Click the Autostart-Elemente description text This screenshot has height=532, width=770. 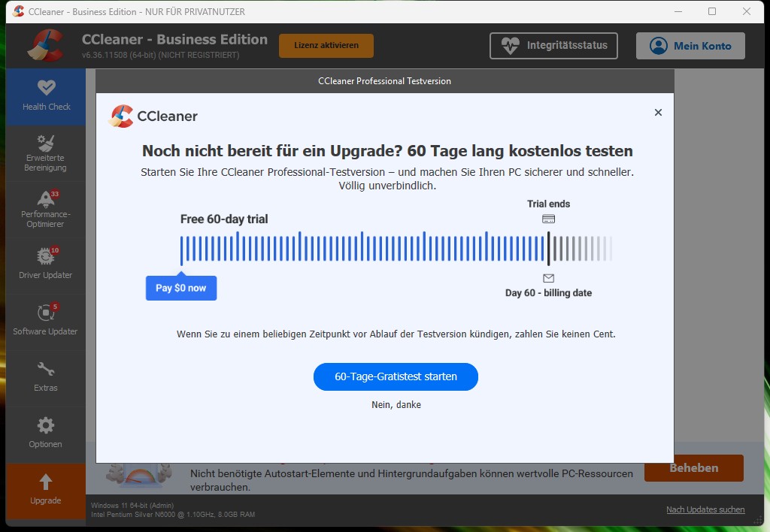click(411, 480)
